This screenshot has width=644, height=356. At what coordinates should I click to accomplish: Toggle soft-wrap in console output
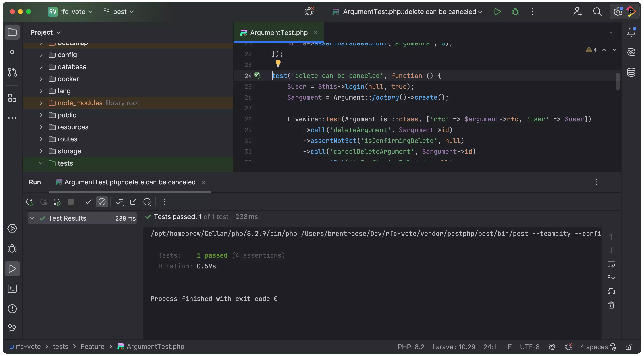coord(611,264)
